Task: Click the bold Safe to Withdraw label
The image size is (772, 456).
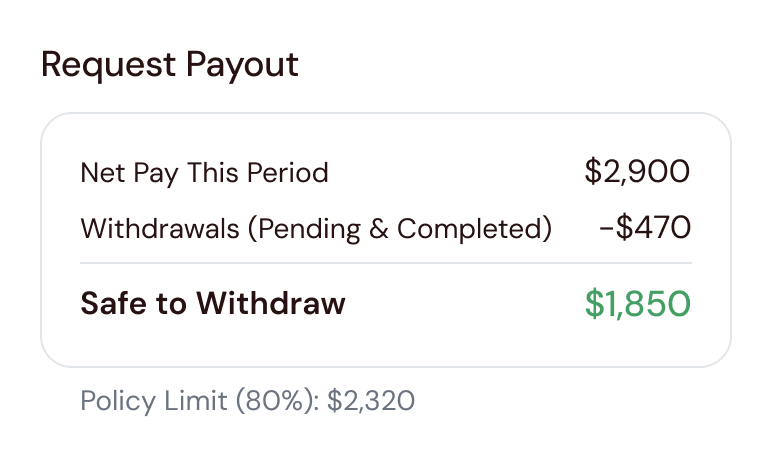Action: pyautogui.click(x=212, y=303)
